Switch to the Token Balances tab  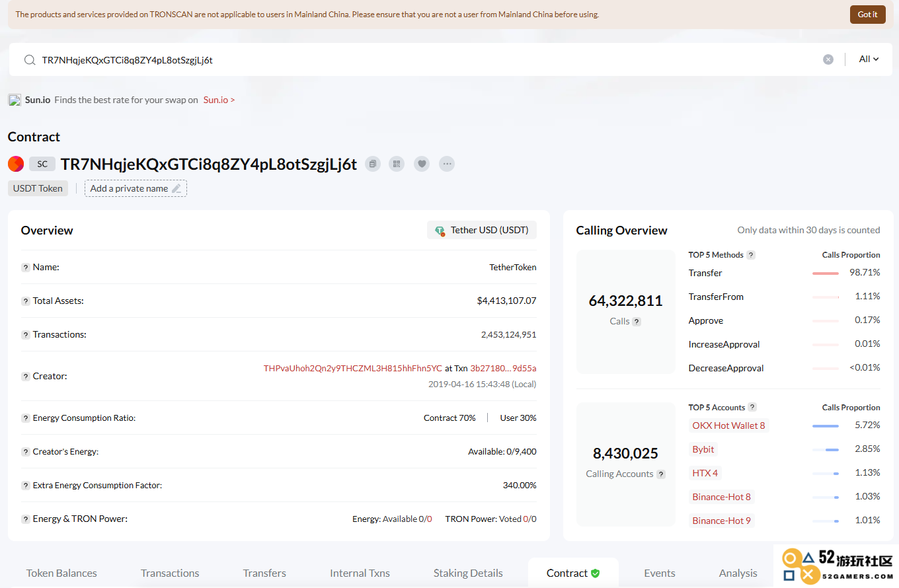[61, 573]
